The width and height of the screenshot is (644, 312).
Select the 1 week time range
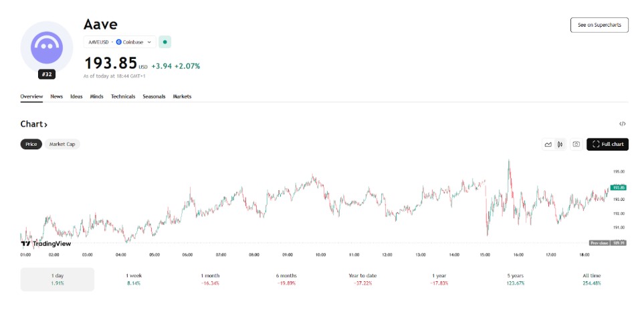point(135,279)
